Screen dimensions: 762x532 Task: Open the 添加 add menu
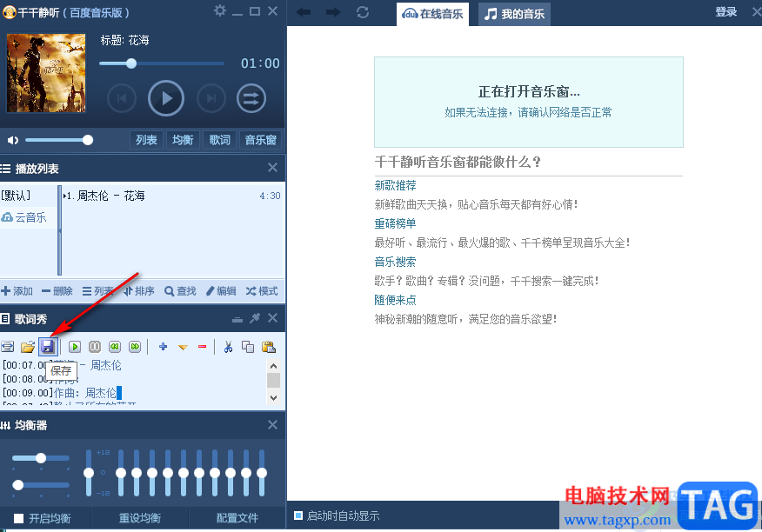pyautogui.click(x=17, y=291)
